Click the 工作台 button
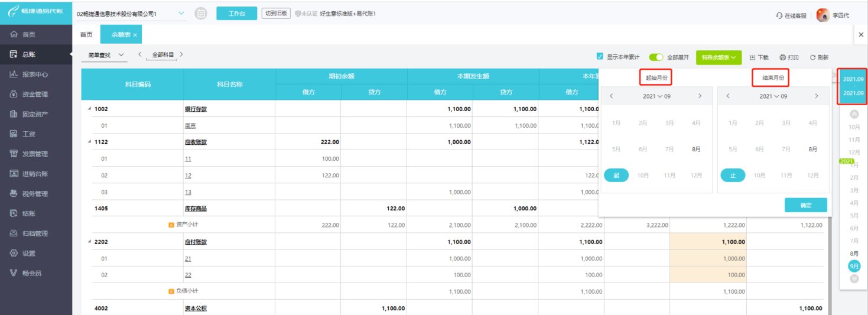Viewport: 868px width, 315px height. (x=236, y=14)
